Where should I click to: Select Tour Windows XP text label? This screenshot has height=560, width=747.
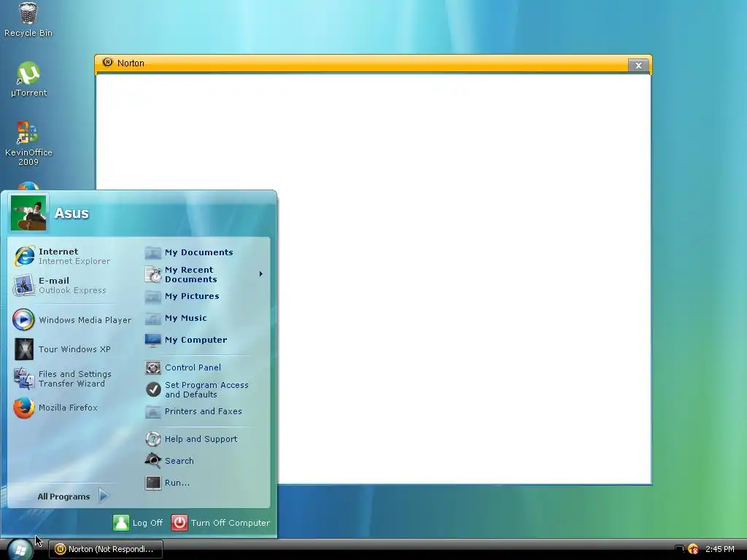point(74,349)
